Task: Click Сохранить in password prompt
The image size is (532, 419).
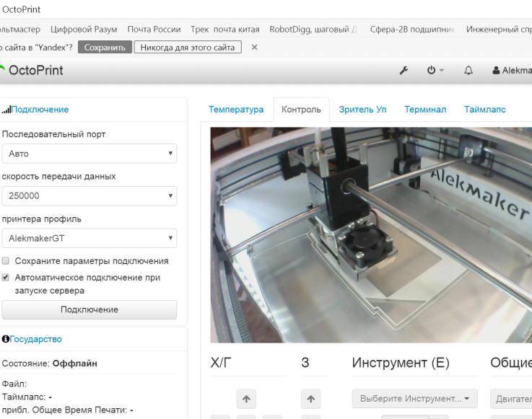Action: 105,47
